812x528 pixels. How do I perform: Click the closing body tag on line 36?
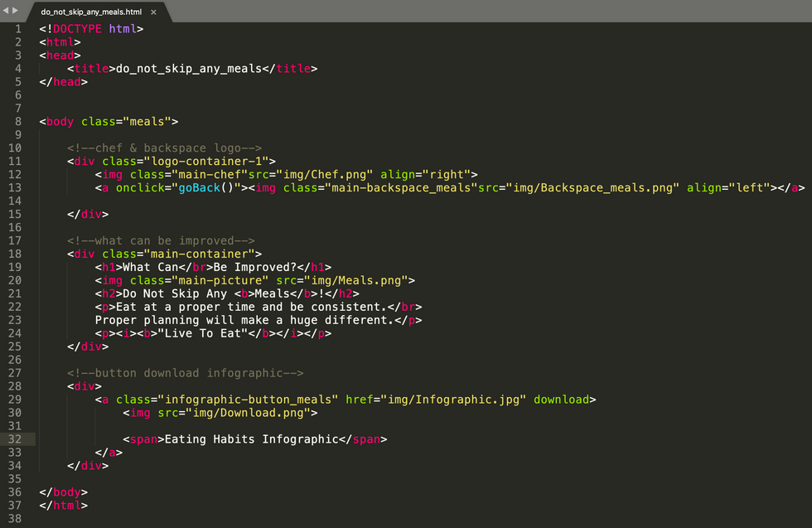click(x=63, y=492)
